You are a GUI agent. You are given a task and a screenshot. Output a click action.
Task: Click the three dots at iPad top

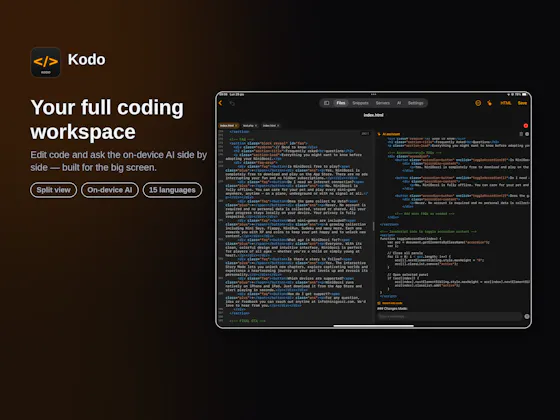[374, 95]
